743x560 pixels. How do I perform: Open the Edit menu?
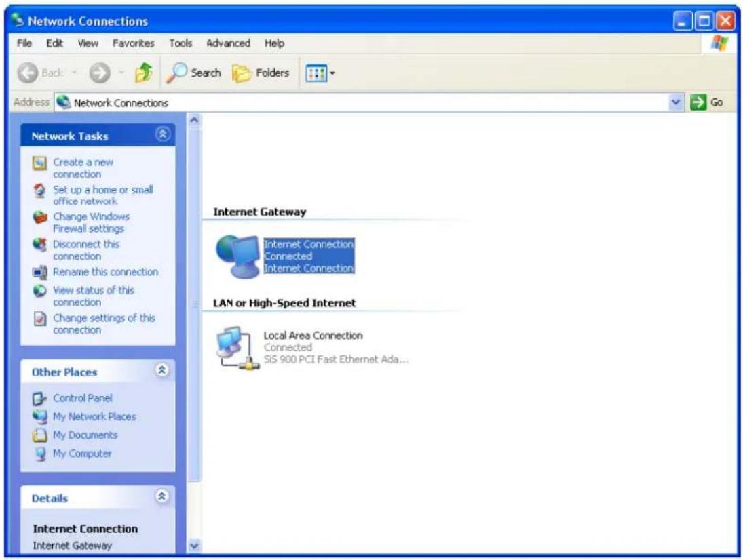point(54,43)
